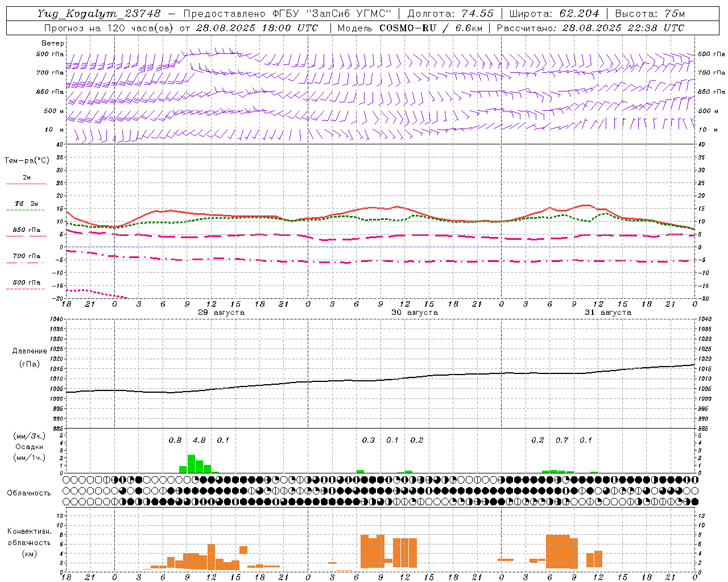Click the 0.8 precipitation total value
The height and width of the screenshot is (582, 728).
click(175, 440)
